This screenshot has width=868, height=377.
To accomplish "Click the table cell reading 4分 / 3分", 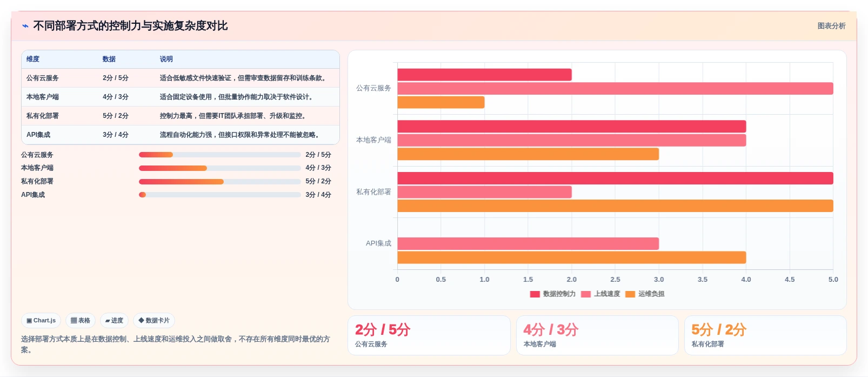I will [116, 97].
